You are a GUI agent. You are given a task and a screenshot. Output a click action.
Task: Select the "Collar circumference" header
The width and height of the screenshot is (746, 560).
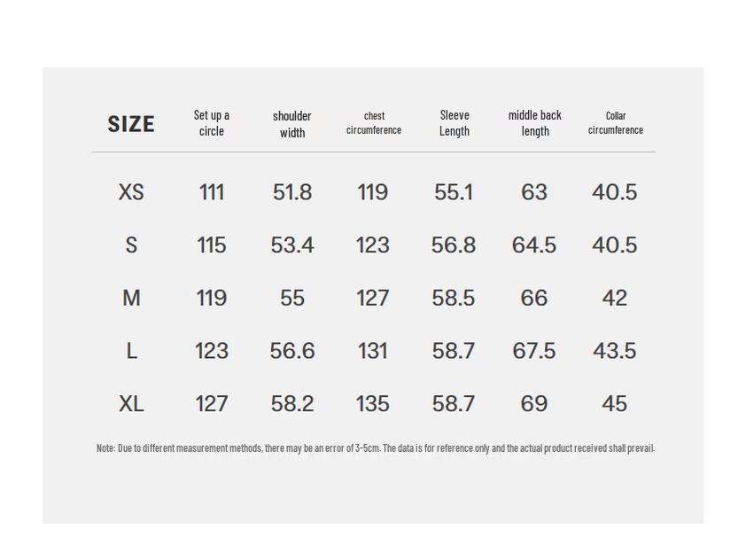point(616,123)
